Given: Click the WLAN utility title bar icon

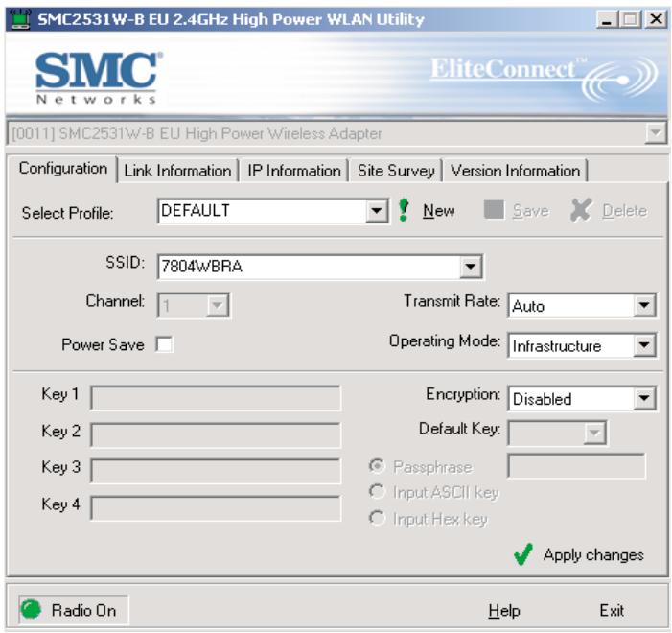Looking at the screenshot, I should [x=20, y=19].
